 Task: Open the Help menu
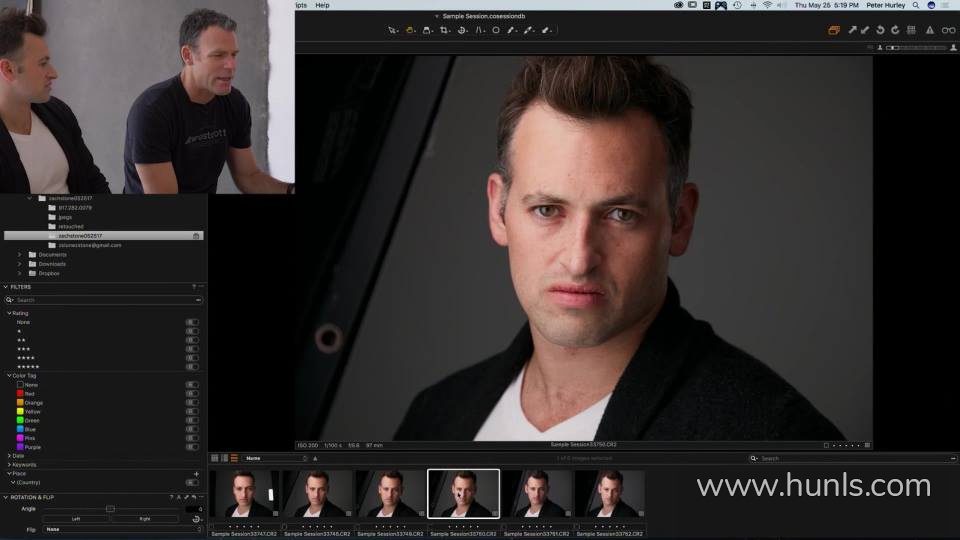pos(322,5)
